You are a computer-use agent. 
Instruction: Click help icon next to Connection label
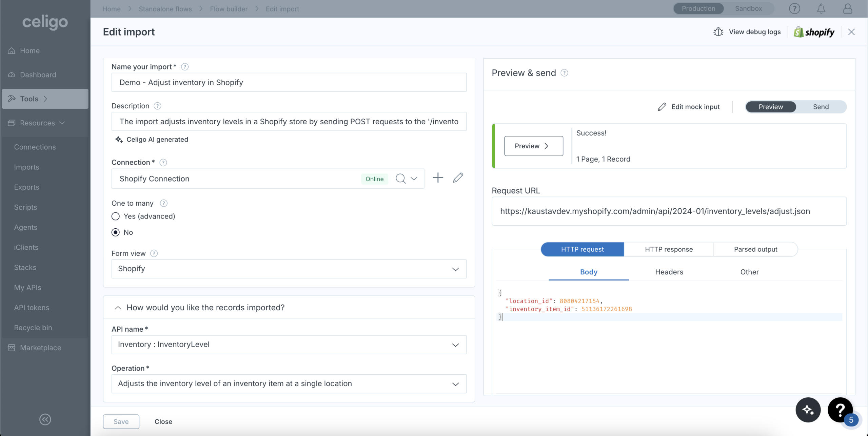tap(163, 163)
